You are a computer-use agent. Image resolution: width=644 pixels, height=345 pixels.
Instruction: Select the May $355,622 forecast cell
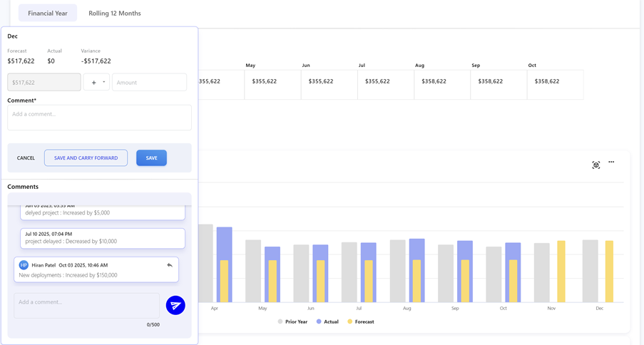tap(272, 85)
